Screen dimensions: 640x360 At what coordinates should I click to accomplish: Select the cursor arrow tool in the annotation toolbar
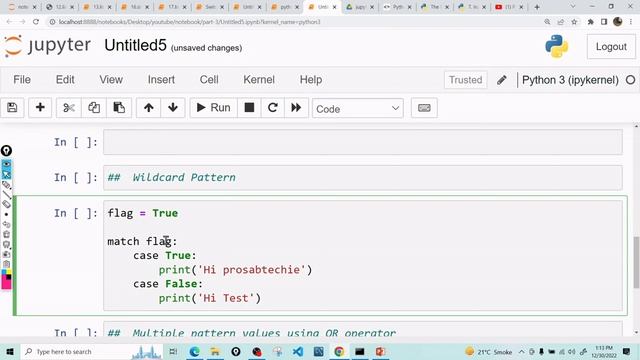pos(6,175)
